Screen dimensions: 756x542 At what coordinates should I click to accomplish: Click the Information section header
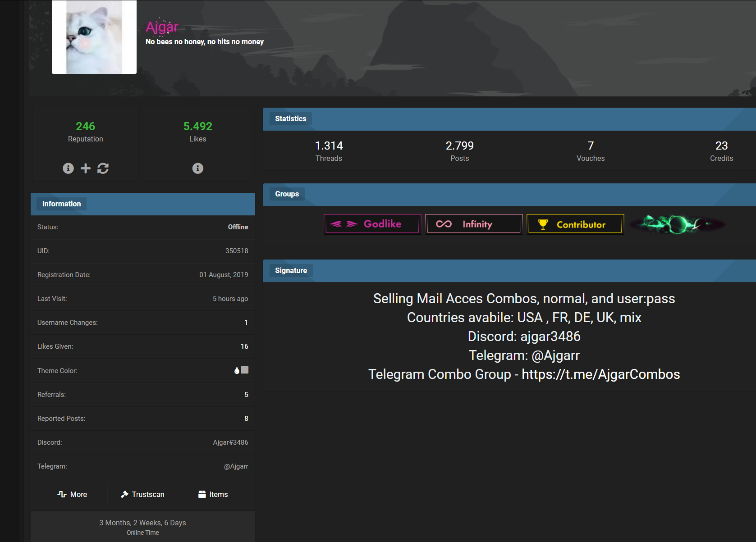tap(62, 204)
